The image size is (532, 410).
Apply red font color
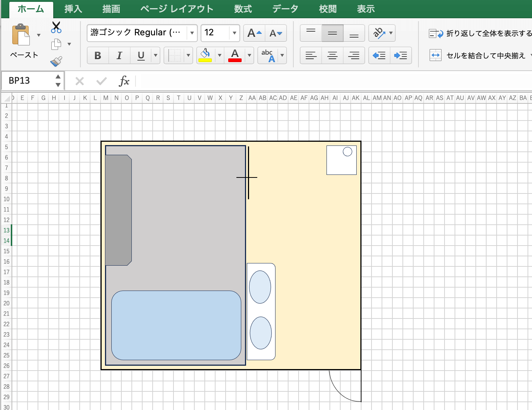point(235,55)
